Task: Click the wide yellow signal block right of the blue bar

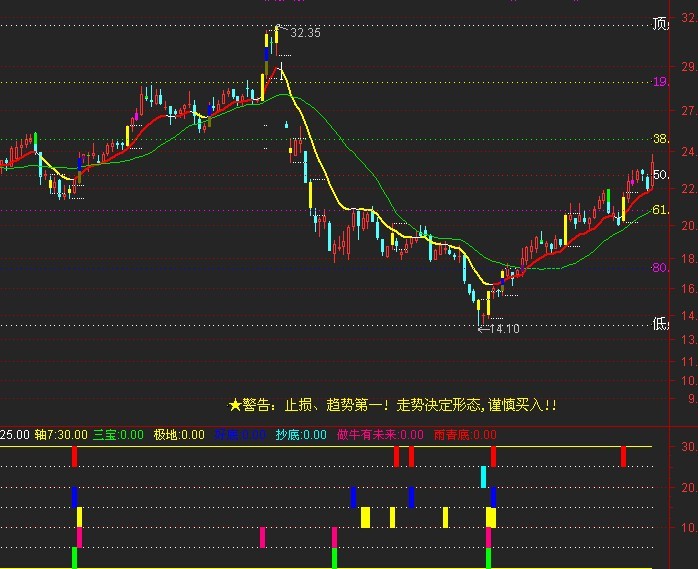Action: pyautogui.click(x=365, y=517)
